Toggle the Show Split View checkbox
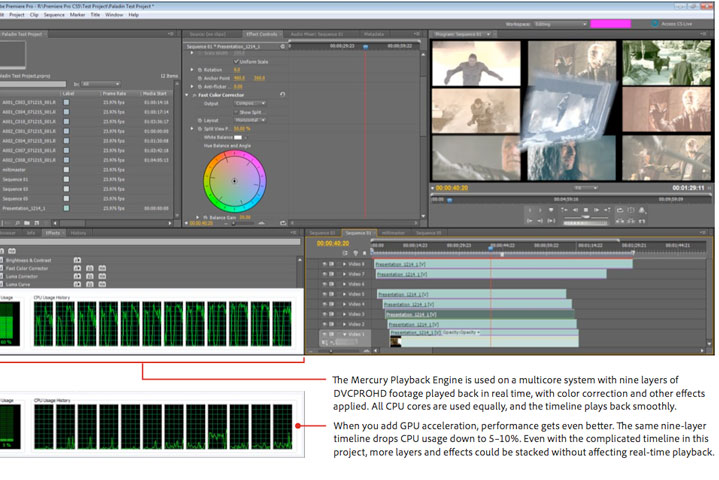Screen dimensions: 719x480 point(236,112)
